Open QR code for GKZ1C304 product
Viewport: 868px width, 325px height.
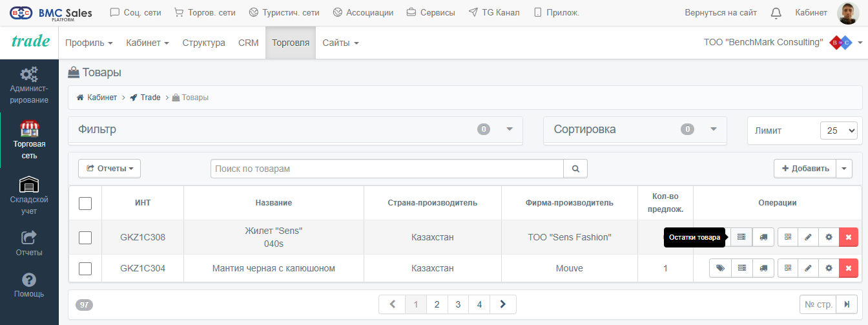(x=788, y=268)
